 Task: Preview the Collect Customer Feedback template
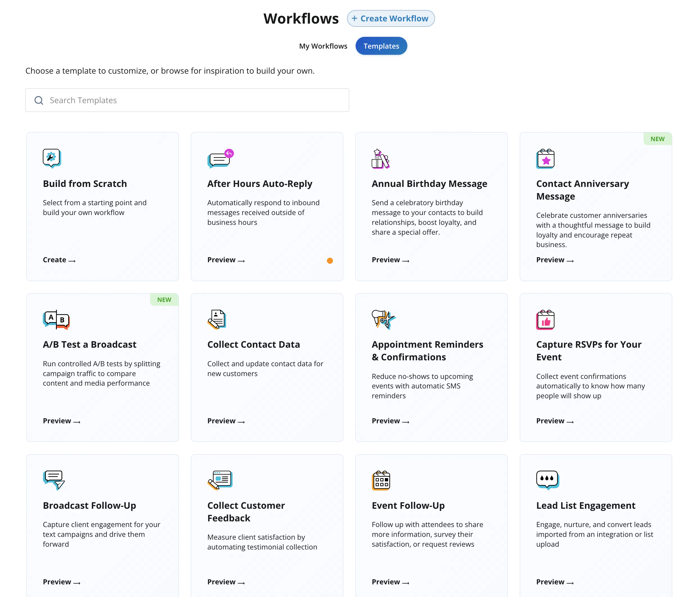(x=226, y=582)
